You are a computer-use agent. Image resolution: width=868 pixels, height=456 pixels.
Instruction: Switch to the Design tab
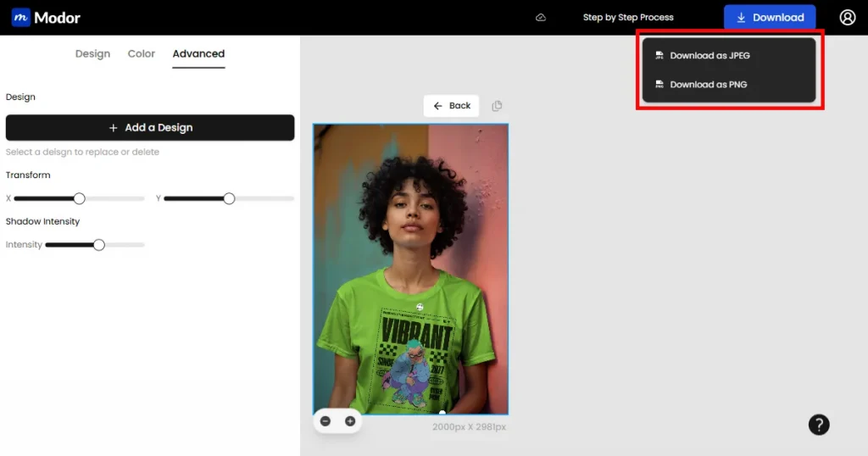[92, 54]
